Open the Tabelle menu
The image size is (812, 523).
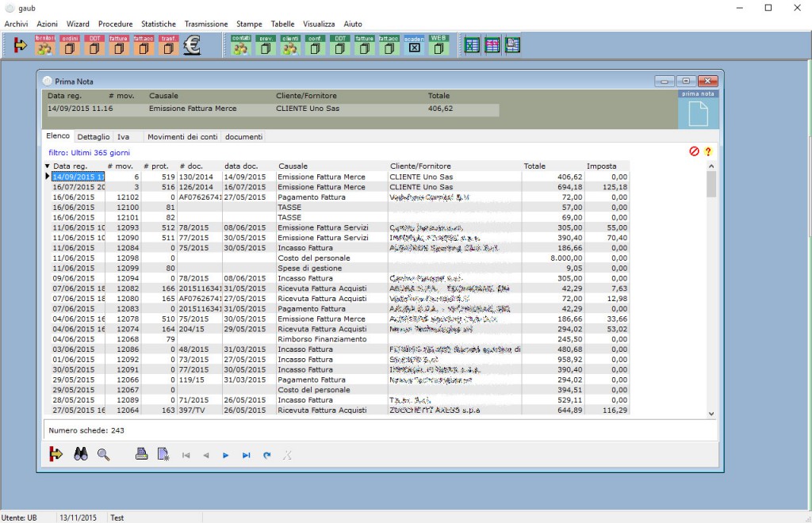coord(282,25)
